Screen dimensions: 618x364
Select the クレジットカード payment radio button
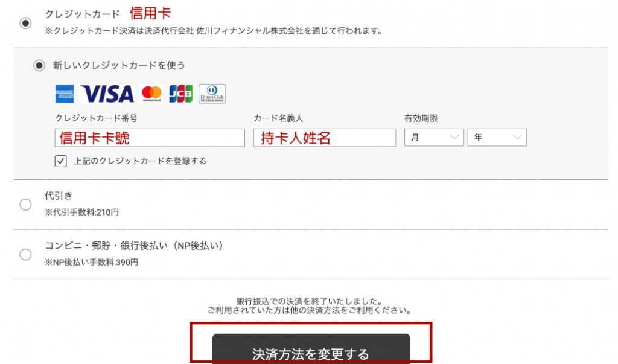25,23
